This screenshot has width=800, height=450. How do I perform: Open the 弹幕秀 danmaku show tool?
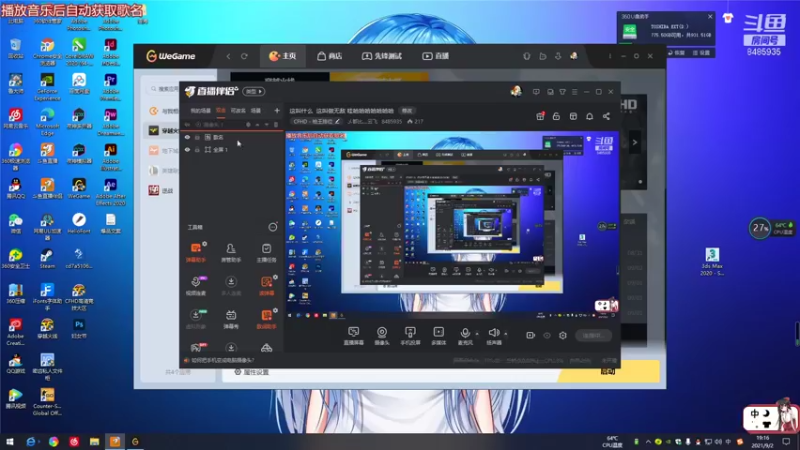pos(231,319)
